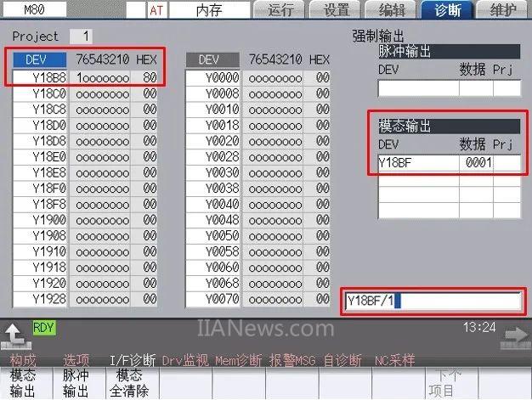Viewport: 532px width, 400px height.
Task: Click the left menu return arrow icon
Action: (x=16, y=334)
